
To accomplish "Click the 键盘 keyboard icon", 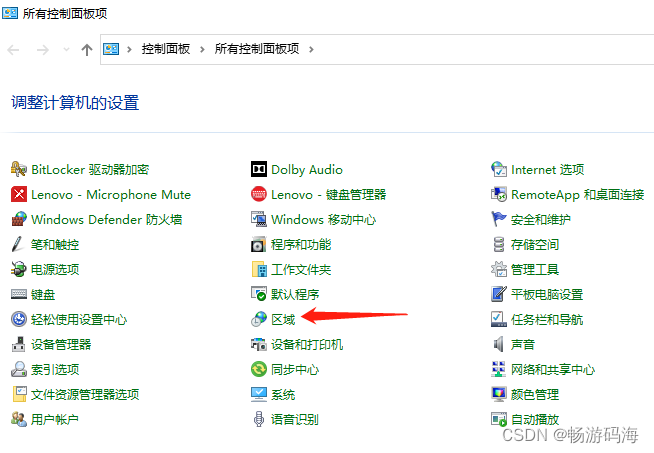I will coord(19,294).
